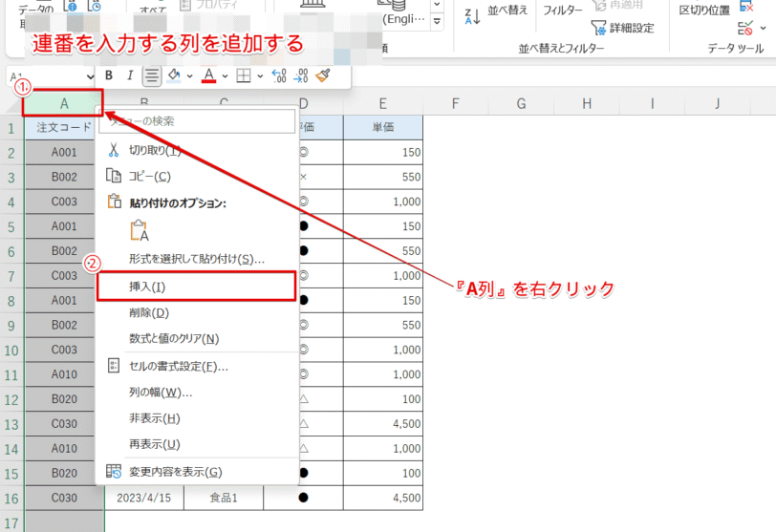Apply fill color bucket icon
The height and width of the screenshot is (532, 776).
point(174,75)
